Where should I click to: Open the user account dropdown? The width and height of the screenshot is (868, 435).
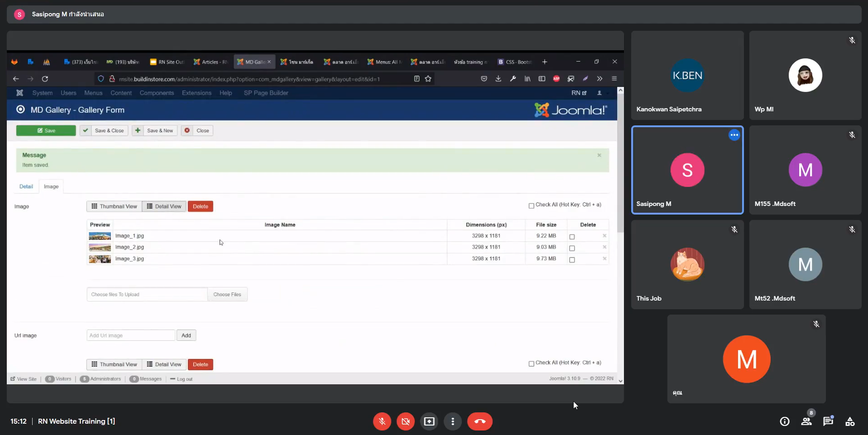tap(600, 93)
